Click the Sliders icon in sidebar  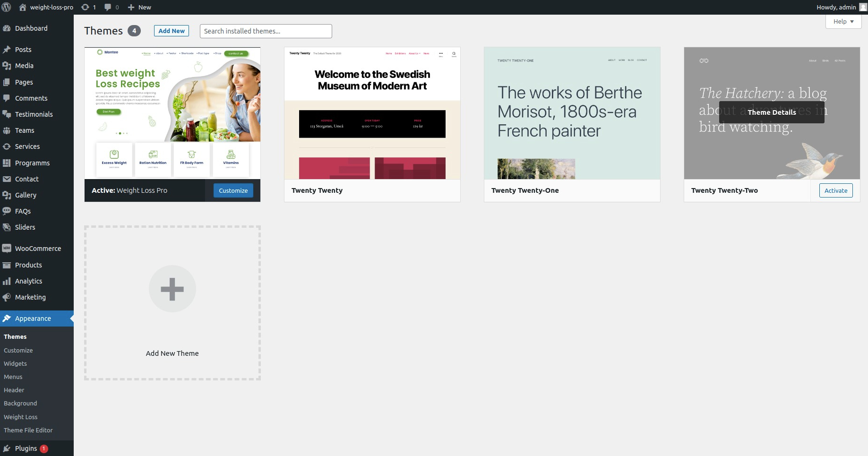[7, 227]
